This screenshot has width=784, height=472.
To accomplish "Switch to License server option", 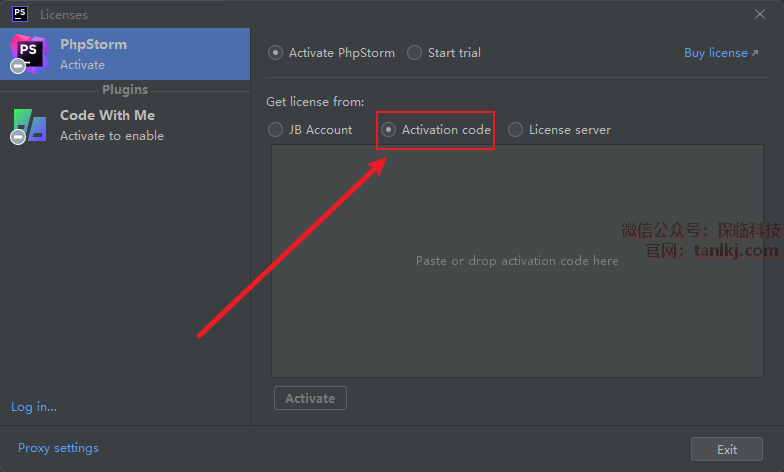I will click(x=516, y=130).
